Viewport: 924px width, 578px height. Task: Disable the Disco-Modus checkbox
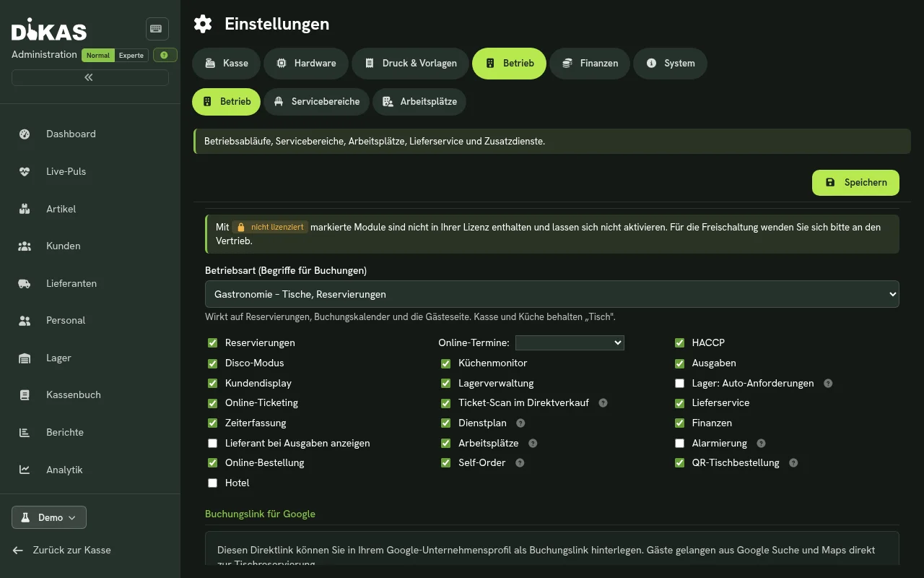(x=212, y=363)
